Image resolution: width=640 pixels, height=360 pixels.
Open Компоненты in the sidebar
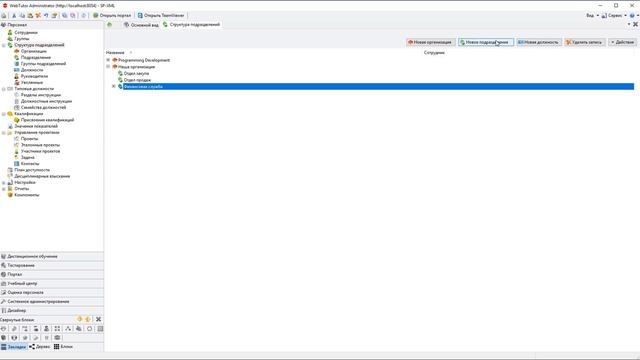coord(27,195)
